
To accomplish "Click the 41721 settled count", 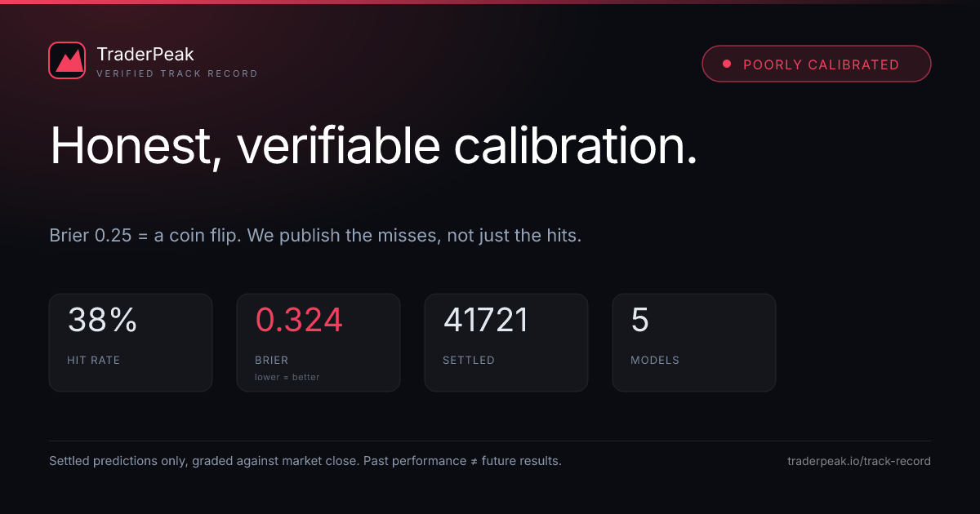I will pos(486,320).
